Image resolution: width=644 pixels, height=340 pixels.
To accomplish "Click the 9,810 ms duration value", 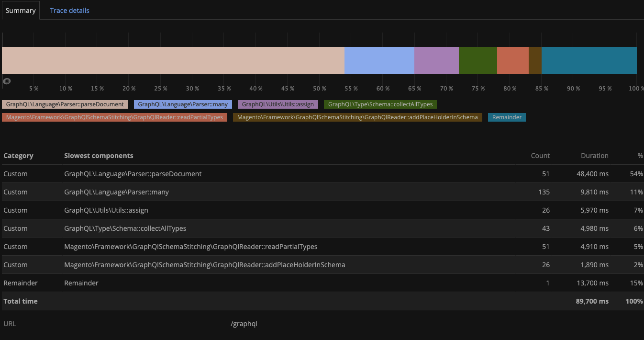I will click(594, 192).
